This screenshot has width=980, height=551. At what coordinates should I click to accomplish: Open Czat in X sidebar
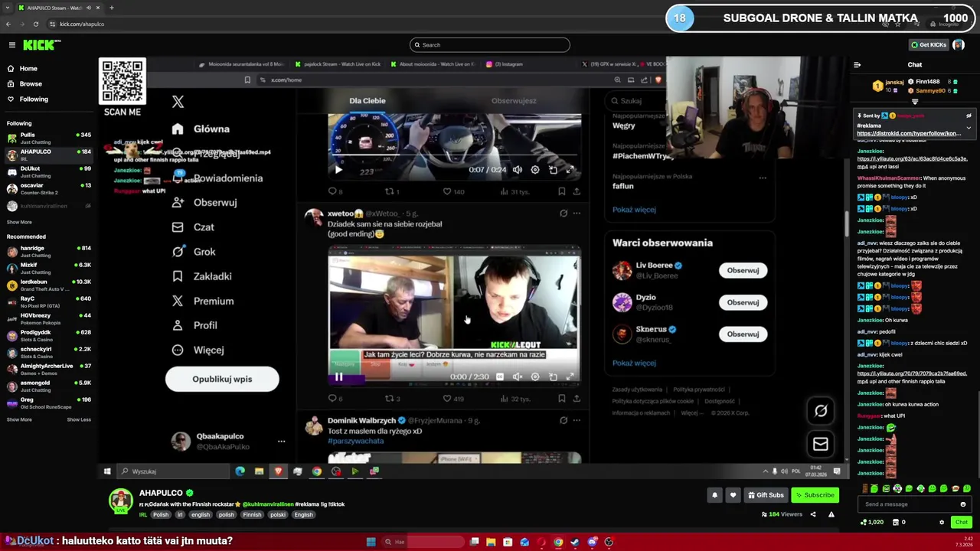point(193,227)
